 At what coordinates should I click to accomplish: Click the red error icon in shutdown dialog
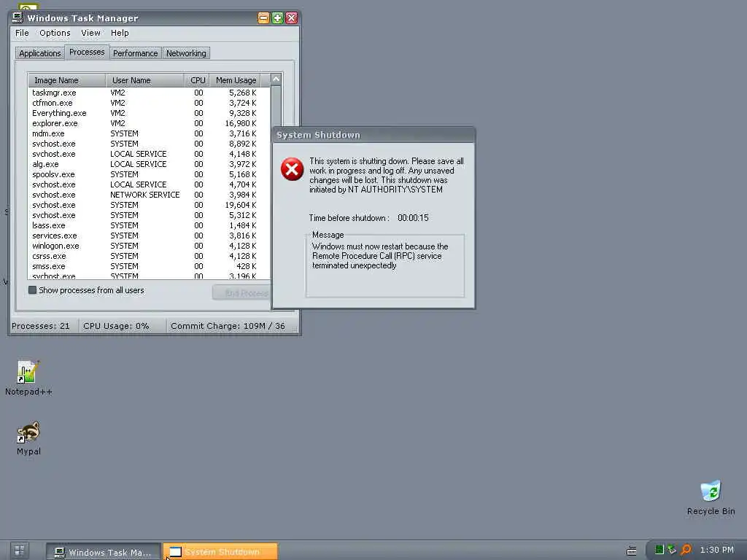coord(292,169)
